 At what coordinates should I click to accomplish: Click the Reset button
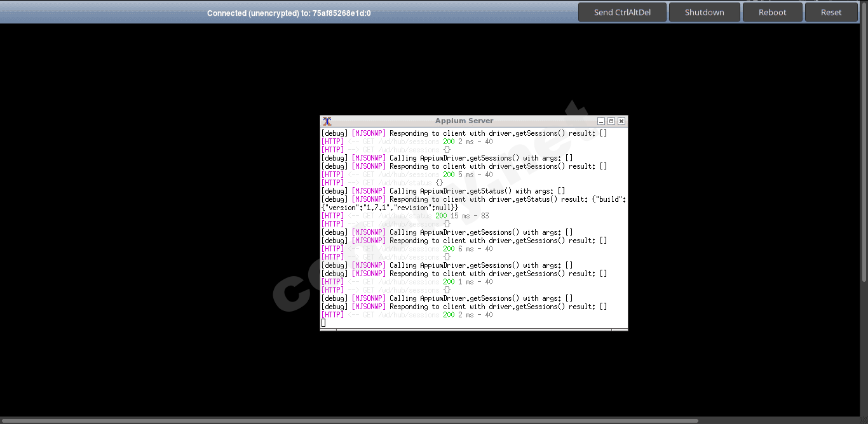(x=831, y=12)
